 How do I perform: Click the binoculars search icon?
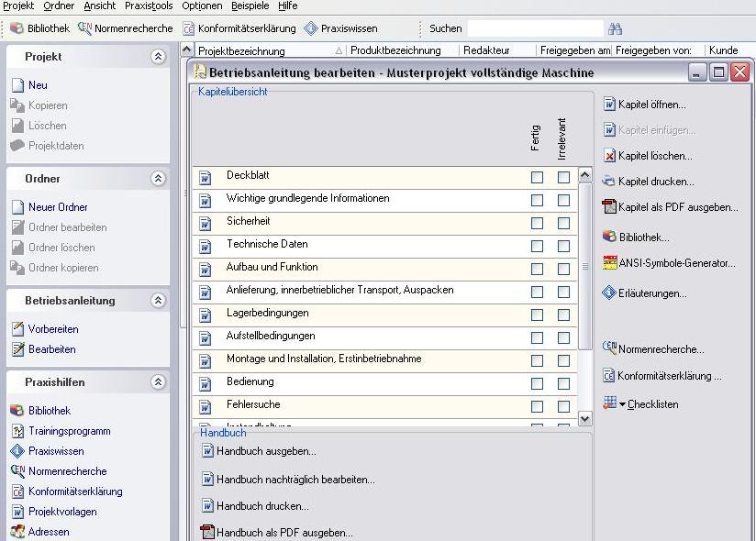pos(615,28)
